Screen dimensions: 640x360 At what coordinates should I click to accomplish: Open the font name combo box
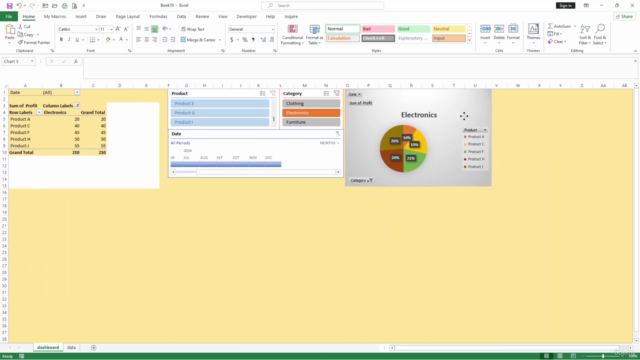[78, 29]
